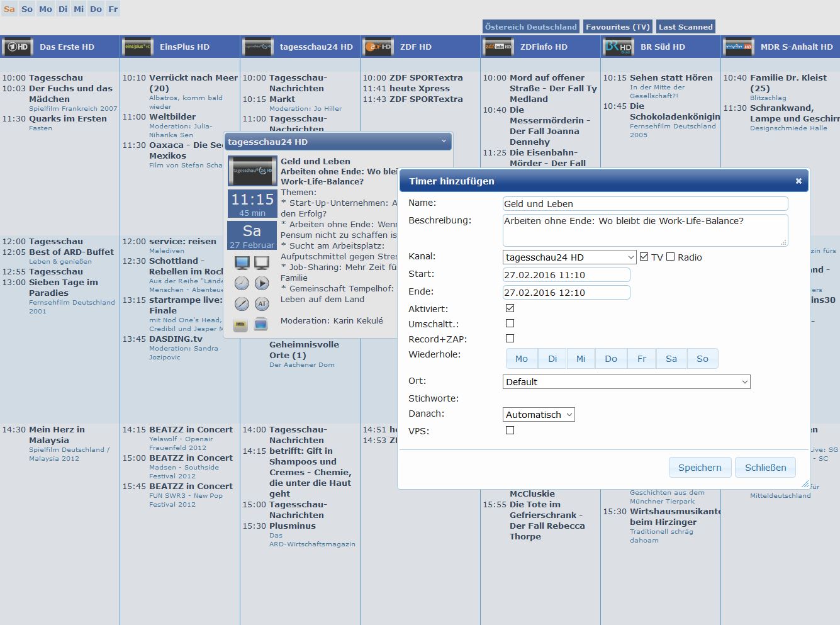Image resolution: width=840 pixels, height=625 pixels.
Task: Click the AT autotimer icon
Action: 262,304
